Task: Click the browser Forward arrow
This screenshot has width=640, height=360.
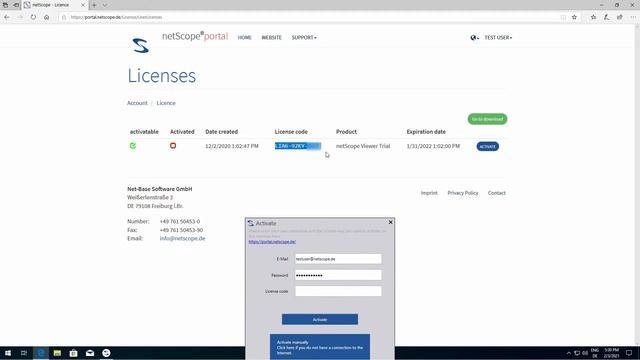Action: [x=20, y=17]
